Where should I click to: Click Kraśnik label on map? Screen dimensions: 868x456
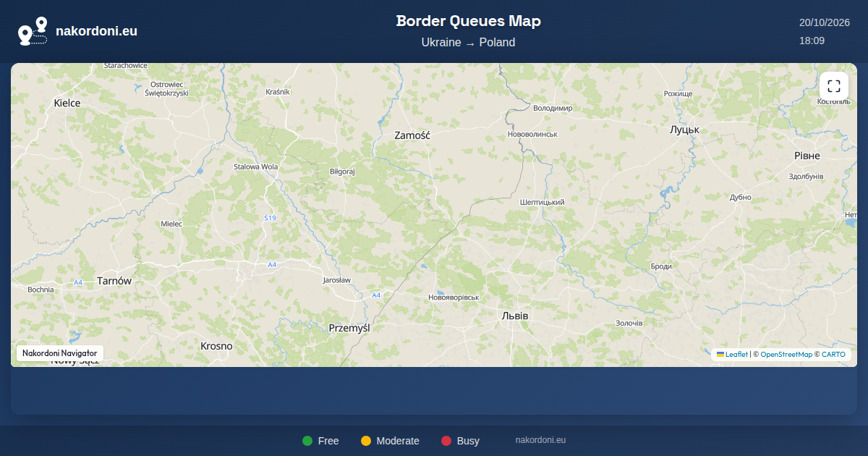pyautogui.click(x=278, y=92)
